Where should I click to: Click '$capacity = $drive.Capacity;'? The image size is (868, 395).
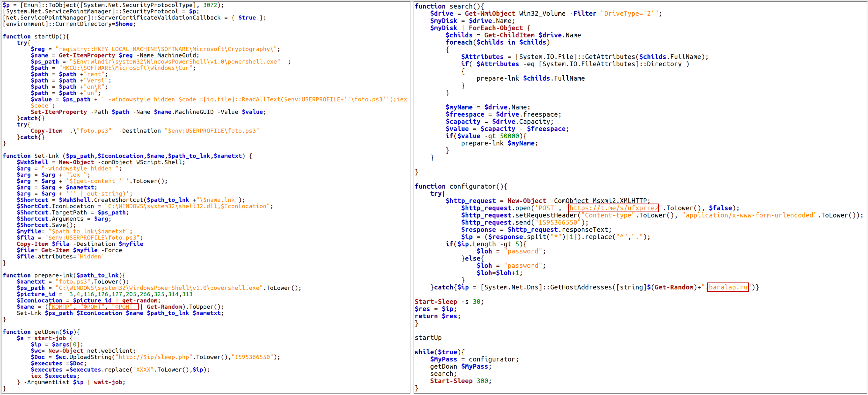coord(499,122)
